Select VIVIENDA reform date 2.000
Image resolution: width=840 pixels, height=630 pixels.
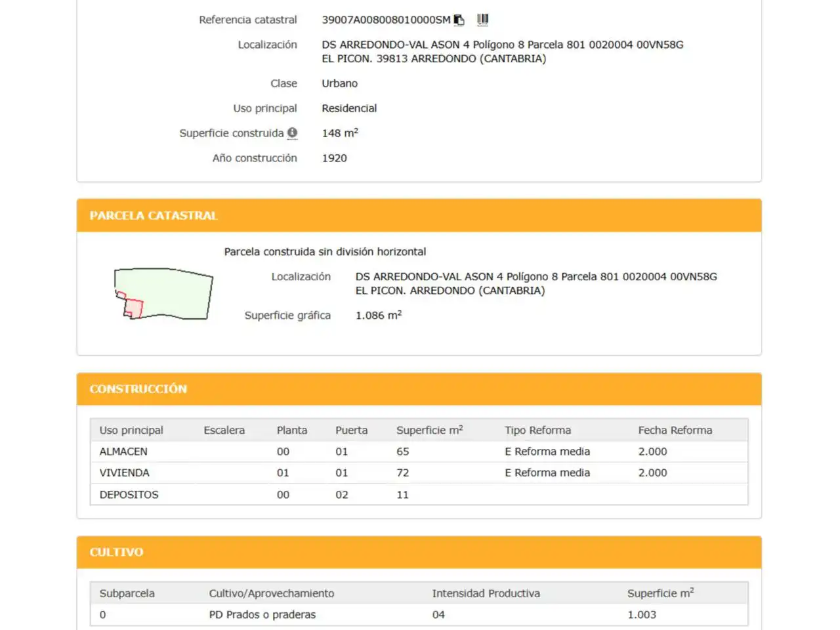click(652, 472)
